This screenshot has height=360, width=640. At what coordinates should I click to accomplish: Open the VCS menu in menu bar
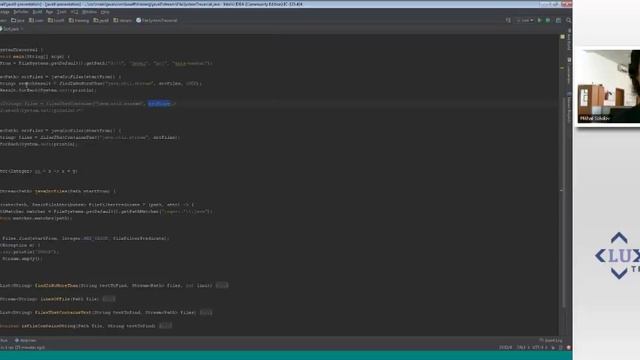click(74, 12)
